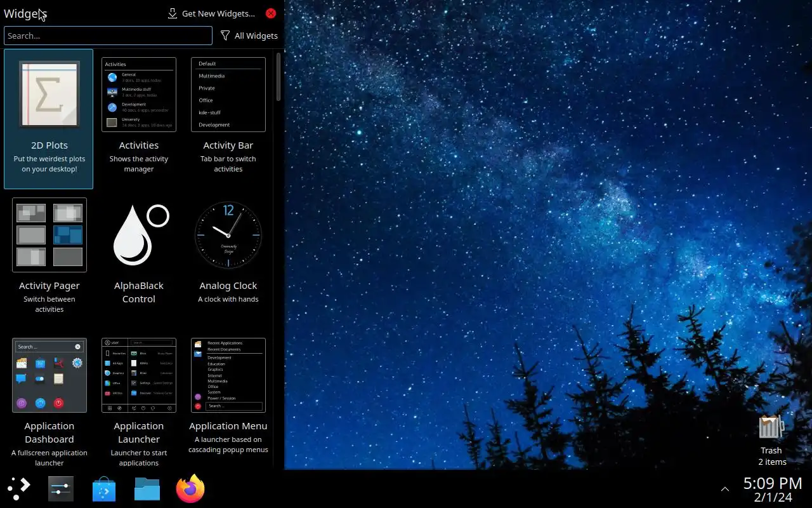Launch Discover software center from taskbar
Viewport: 812px width, 508px height.
pos(104,488)
